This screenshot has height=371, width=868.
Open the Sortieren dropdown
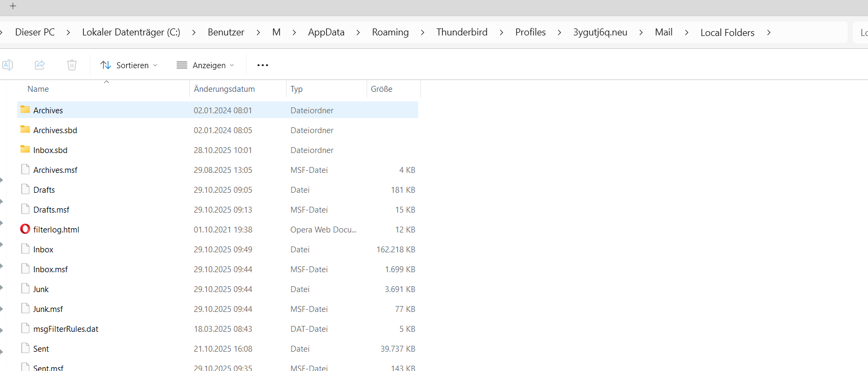coord(129,65)
